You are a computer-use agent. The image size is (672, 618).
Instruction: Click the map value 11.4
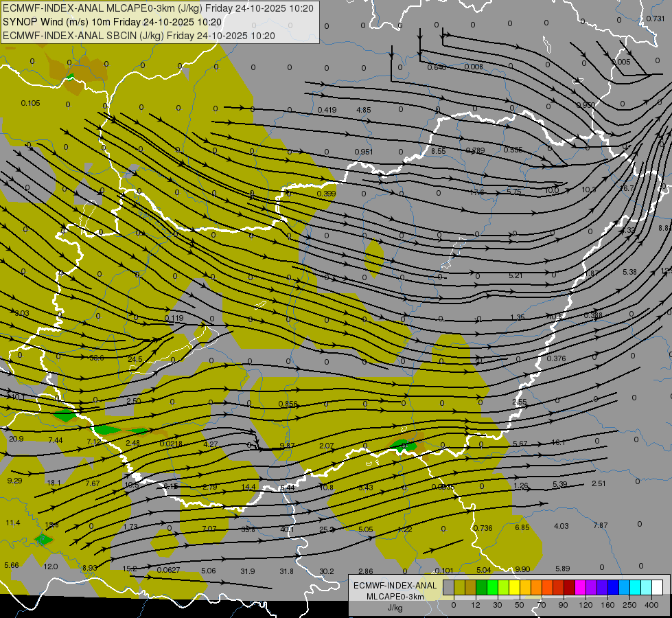pyautogui.click(x=13, y=523)
